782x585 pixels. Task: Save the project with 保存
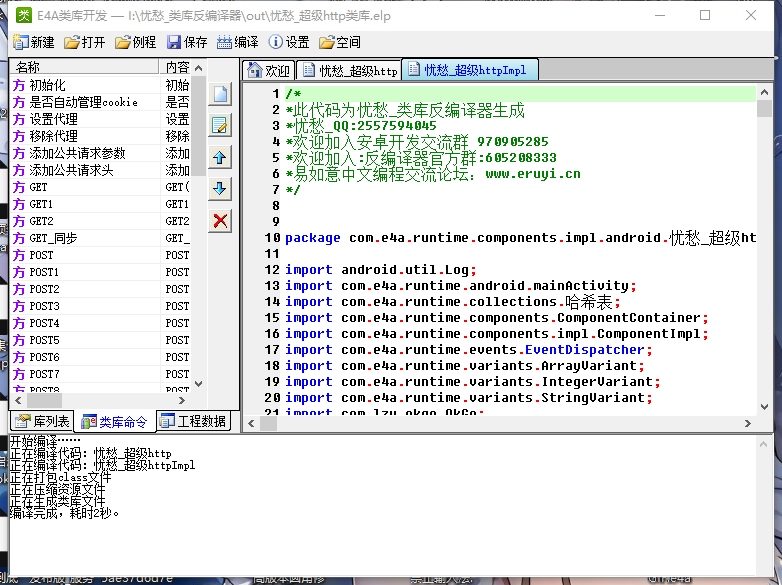click(x=187, y=42)
